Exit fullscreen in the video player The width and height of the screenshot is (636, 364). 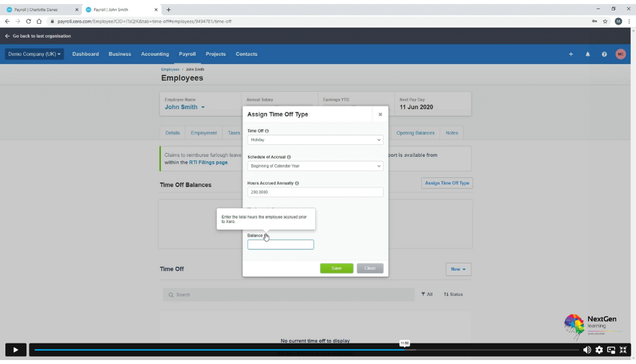click(x=623, y=350)
